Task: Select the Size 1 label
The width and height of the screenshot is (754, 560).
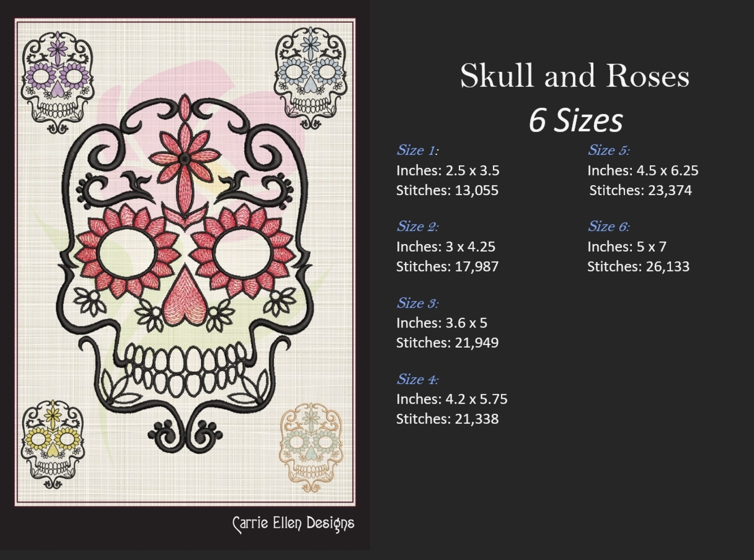Action: (417, 150)
